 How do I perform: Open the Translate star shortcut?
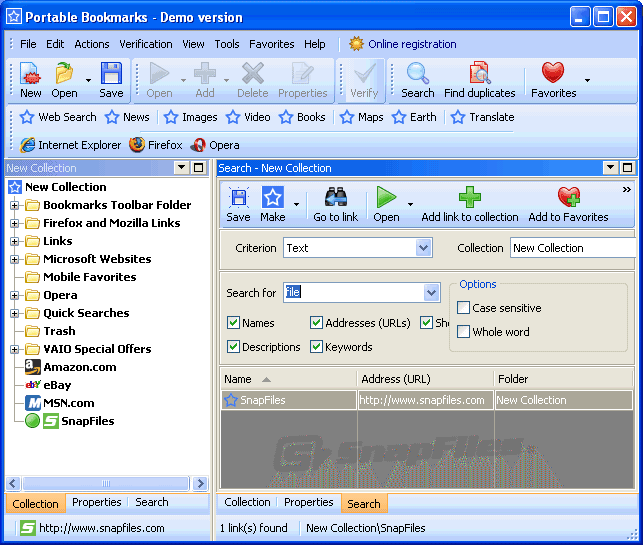(483, 117)
